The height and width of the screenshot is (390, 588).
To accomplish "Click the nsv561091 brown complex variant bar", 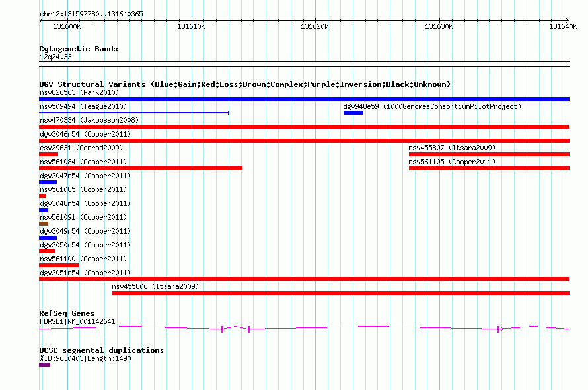I will tap(44, 224).
